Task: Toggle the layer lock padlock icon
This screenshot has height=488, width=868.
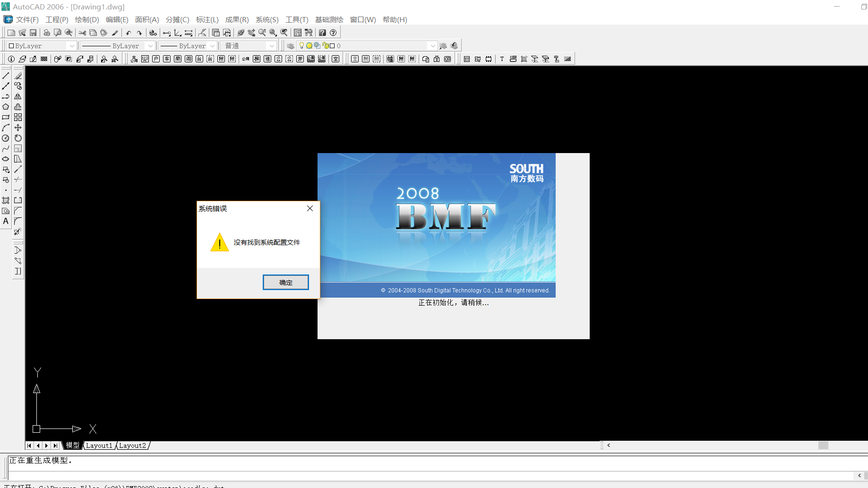Action: click(x=325, y=46)
